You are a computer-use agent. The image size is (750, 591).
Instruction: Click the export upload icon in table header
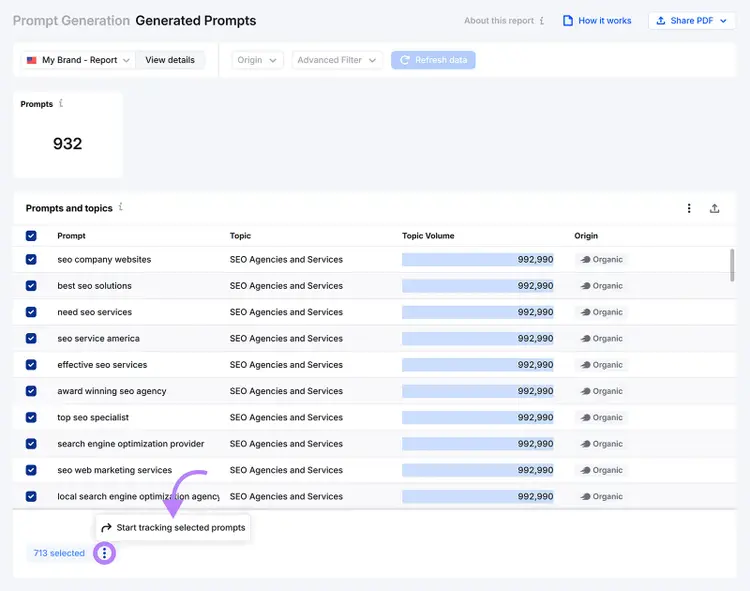pos(714,208)
